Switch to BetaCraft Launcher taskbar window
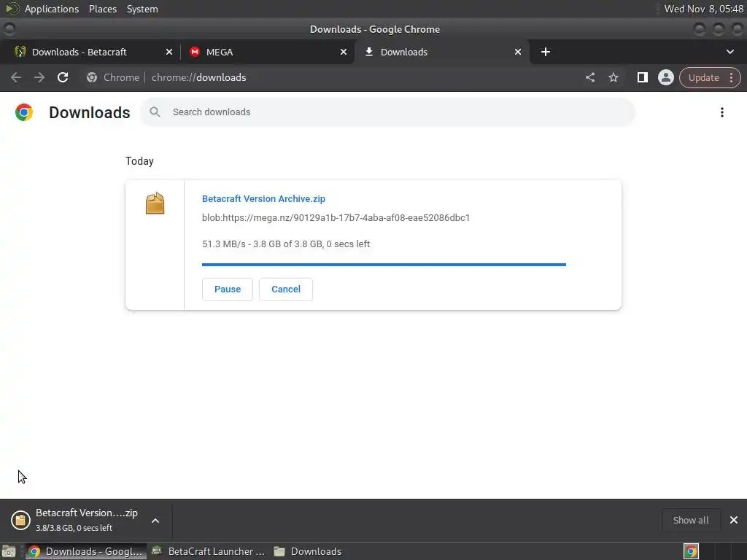Image resolution: width=747 pixels, height=560 pixels. [x=208, y=551]
